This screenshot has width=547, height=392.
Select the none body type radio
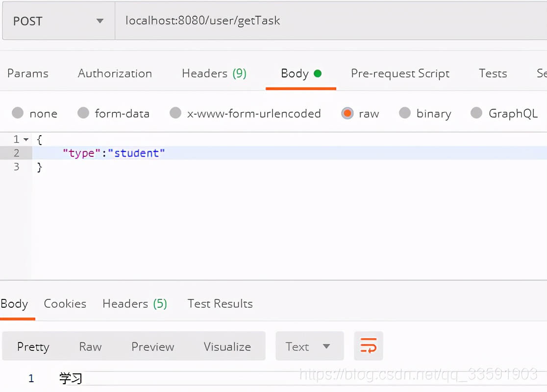click(x=18, y=113)
